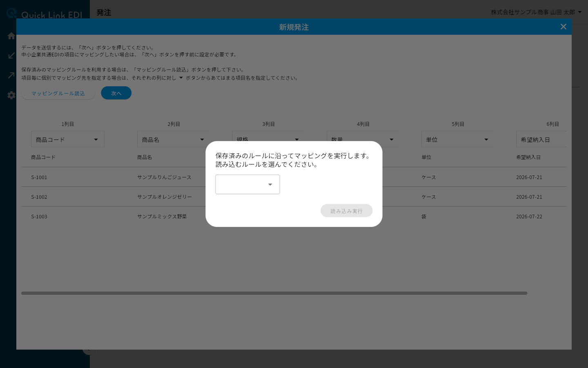Click the サンプルミックス野菜 cell
The image size is (588, 368).
point(162,216)
